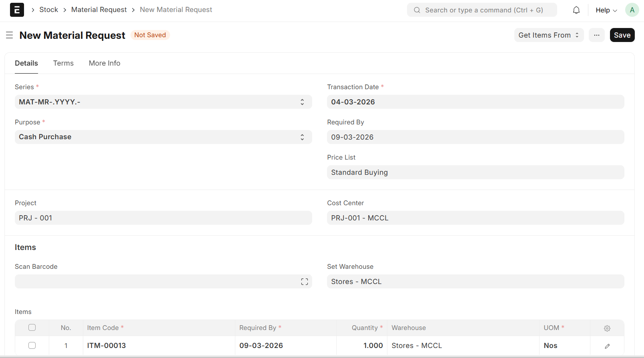Go to the Stock breadcrumb link
The width and height of the screenshot is (644, 358).
(x=48, y=10)
